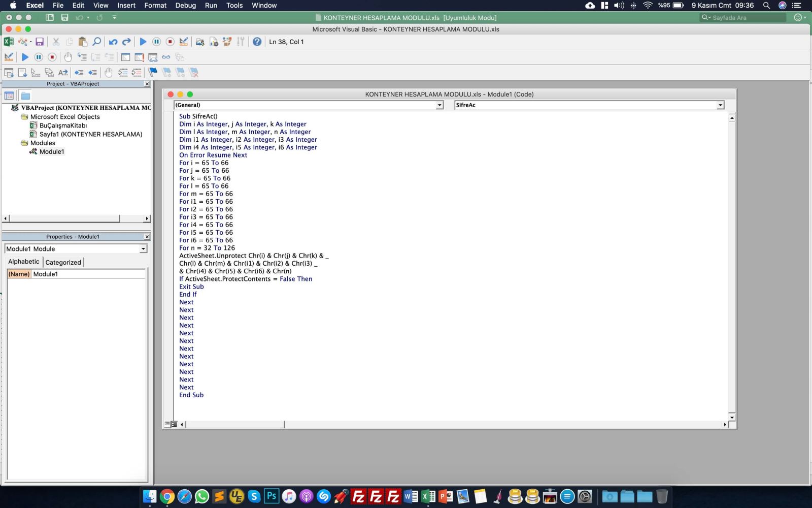Open the SifreAc procedure dropdown

click(720, 105)
